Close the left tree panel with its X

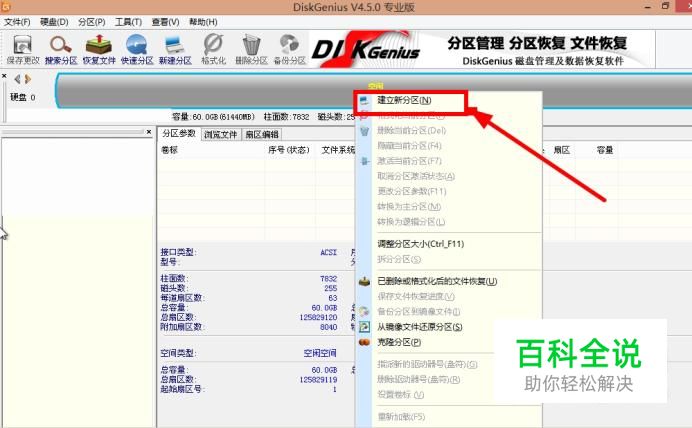[149, 131]
